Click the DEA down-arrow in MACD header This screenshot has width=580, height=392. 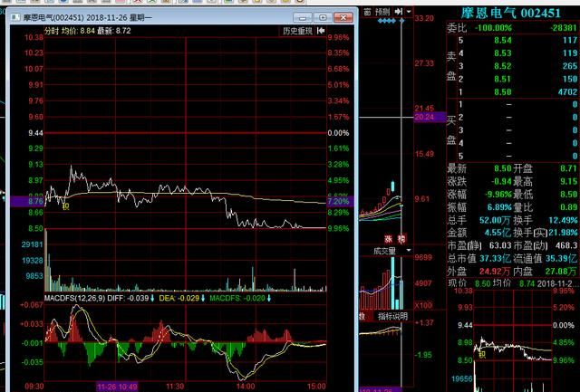tap(203, 297)
